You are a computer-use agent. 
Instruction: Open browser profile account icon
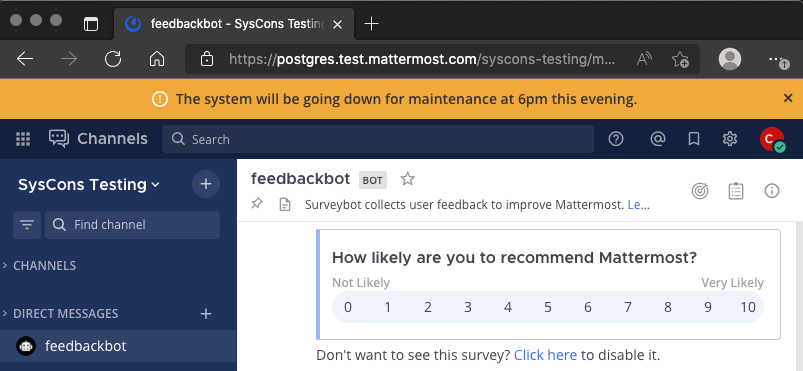point(730,59)
